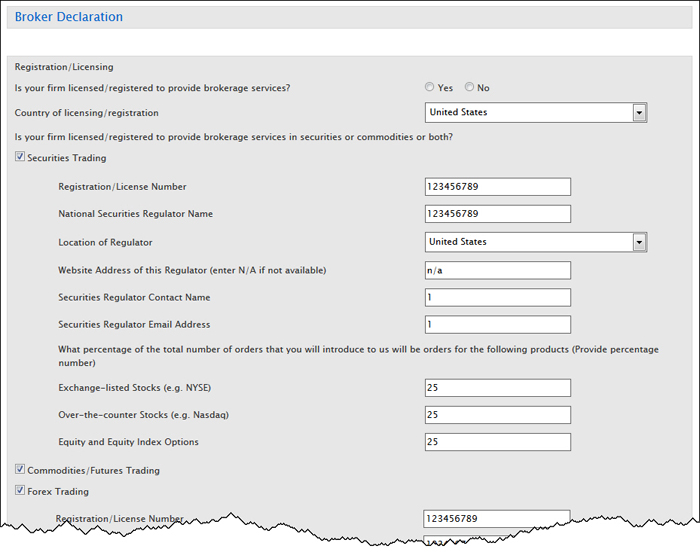Click the National Securities Regulator Name field
This screenshot has height=552, width=700.
point(497,214)
